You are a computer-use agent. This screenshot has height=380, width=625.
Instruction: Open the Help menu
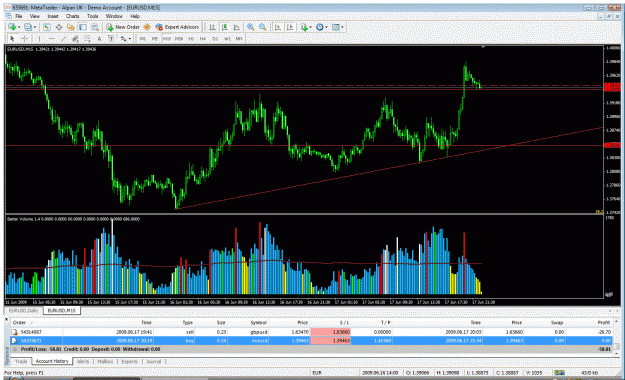[x=135, y=16]
